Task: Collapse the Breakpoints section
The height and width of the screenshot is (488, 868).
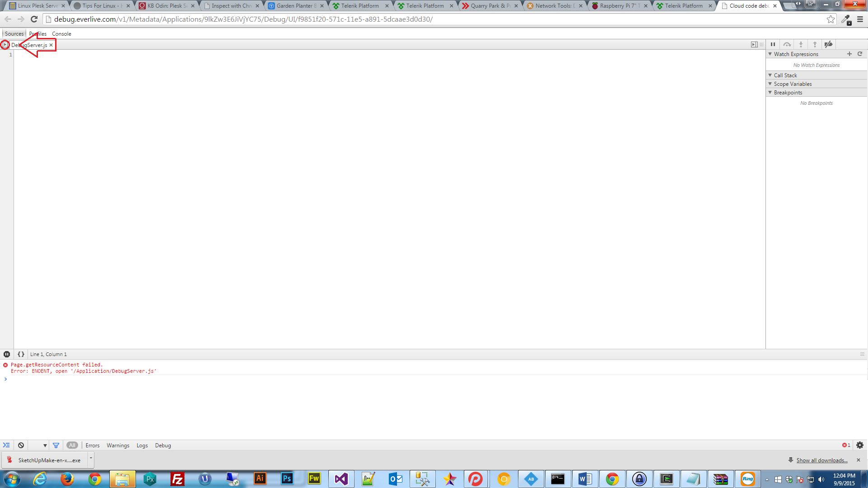Action: pos(770,92)
